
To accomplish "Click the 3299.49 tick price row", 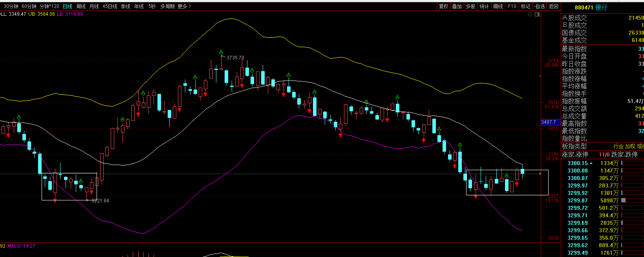I will click(x=603, y=253).
